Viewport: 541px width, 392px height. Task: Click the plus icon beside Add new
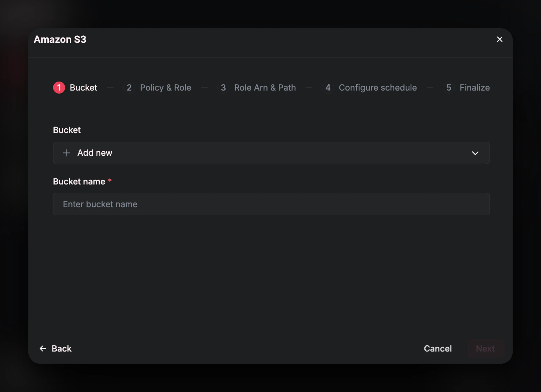tap(66, 153)
